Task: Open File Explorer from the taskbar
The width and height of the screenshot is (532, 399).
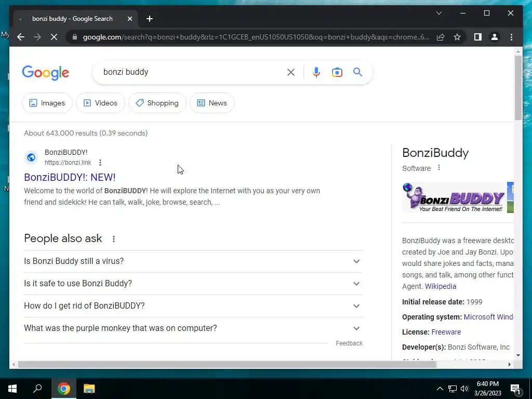Action: [89, 389]
